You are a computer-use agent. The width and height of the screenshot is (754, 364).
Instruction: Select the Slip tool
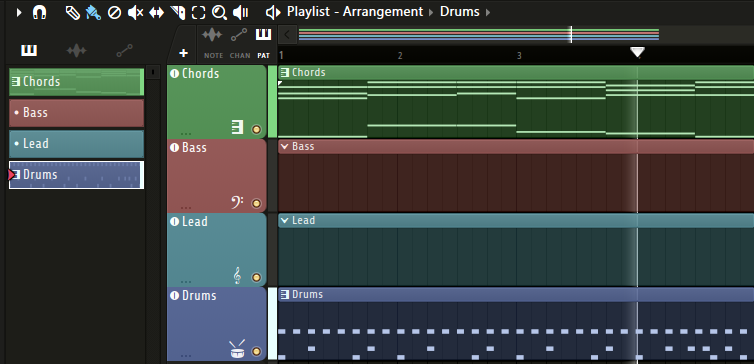click(156, 13)
